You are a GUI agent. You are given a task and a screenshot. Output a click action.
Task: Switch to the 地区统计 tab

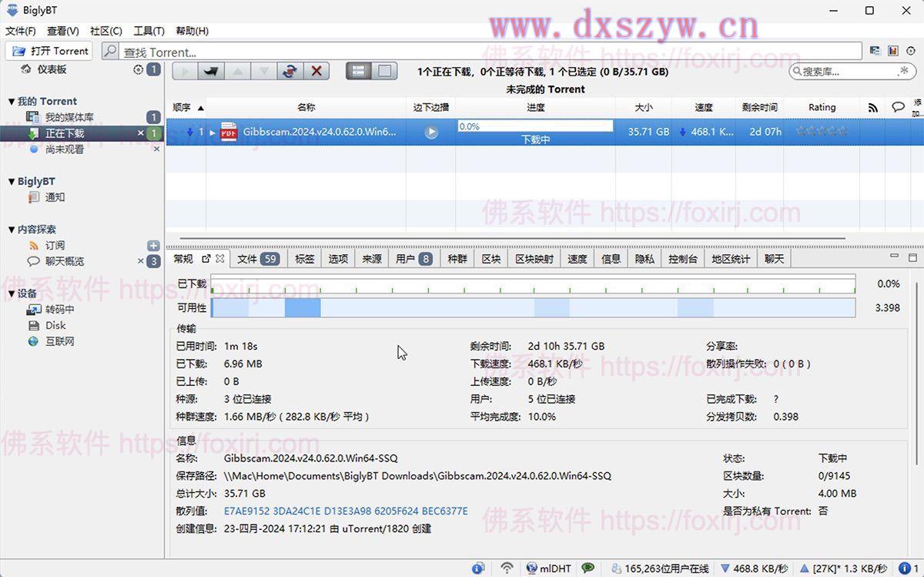[731, 259]
